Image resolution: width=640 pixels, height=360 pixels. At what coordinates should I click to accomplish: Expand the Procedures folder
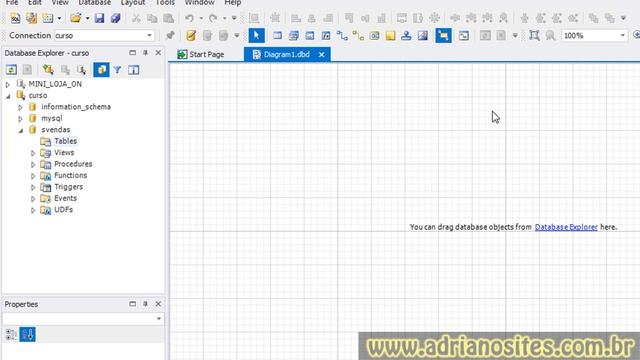pyautogui.click(x=33, y=164)
